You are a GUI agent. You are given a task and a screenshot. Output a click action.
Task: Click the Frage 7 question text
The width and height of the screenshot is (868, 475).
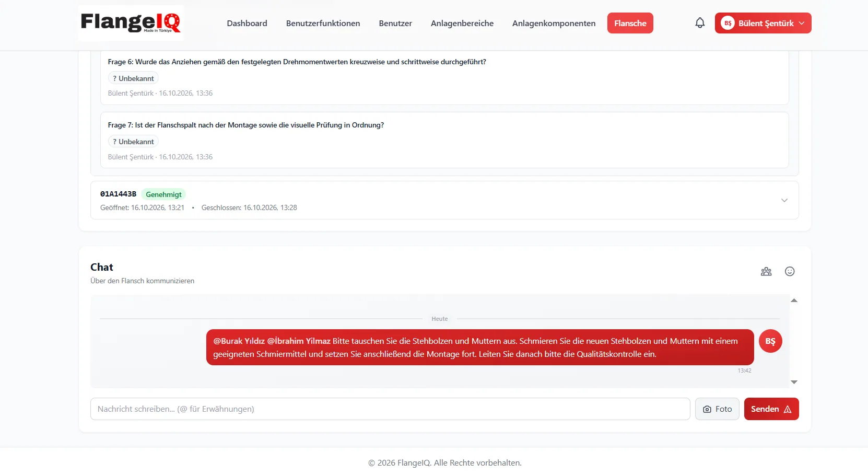tap(245, 125)
